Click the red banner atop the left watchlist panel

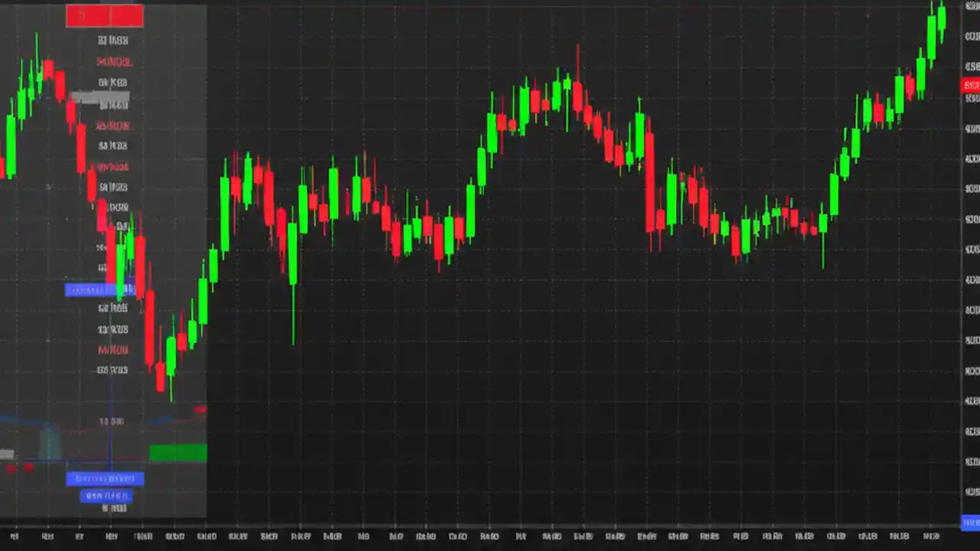(104, 15)
